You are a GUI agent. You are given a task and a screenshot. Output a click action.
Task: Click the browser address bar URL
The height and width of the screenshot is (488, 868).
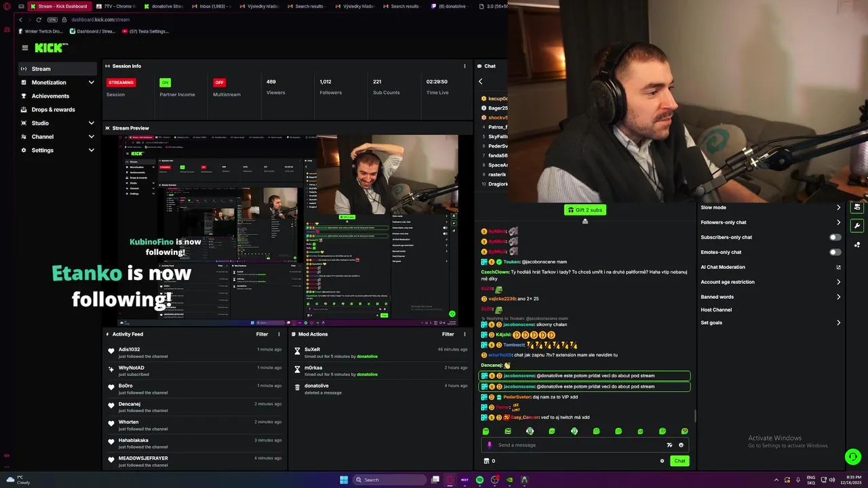click(x=100, y=20)
